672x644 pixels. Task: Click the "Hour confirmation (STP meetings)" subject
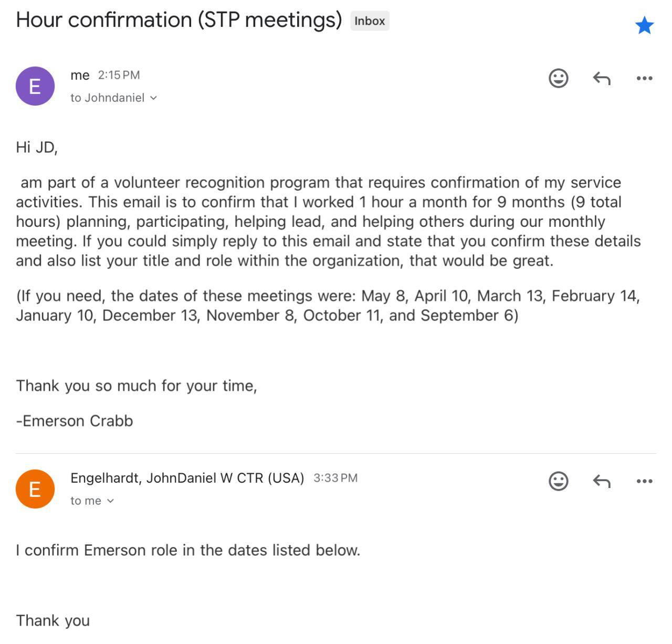point(179,20)
